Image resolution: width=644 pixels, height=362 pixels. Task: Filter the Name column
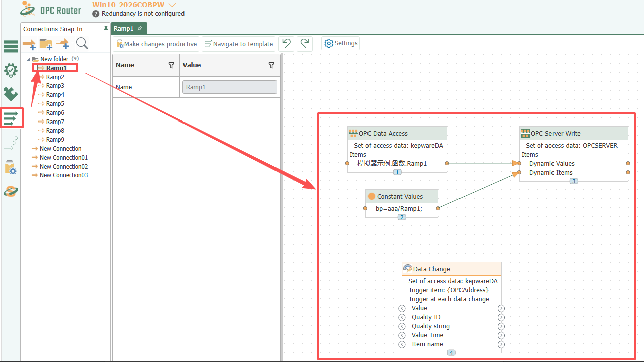pos(171,65)
